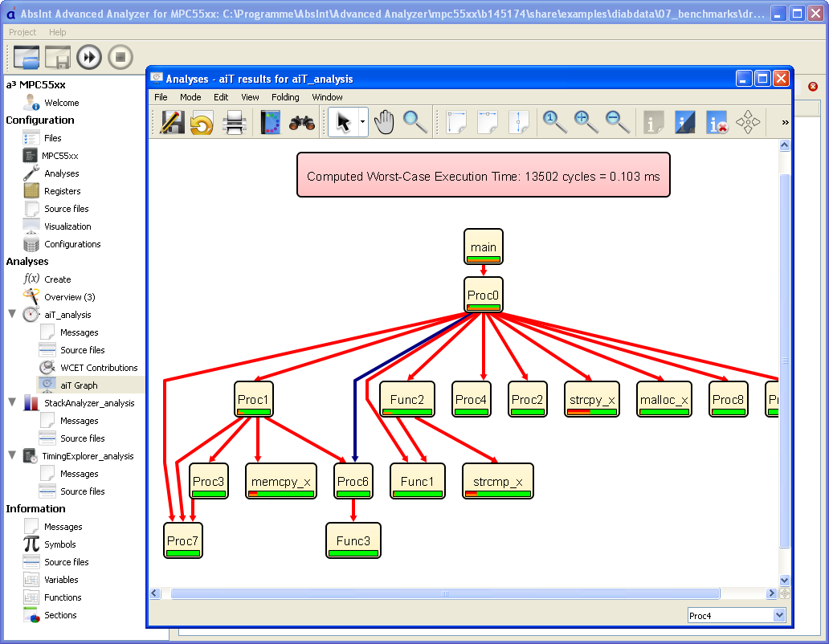Click the horizontal scrollbar thumb of graph
The height and width of the screenshot is (644, 829).
pyautogui.click(x=445, y=593)
